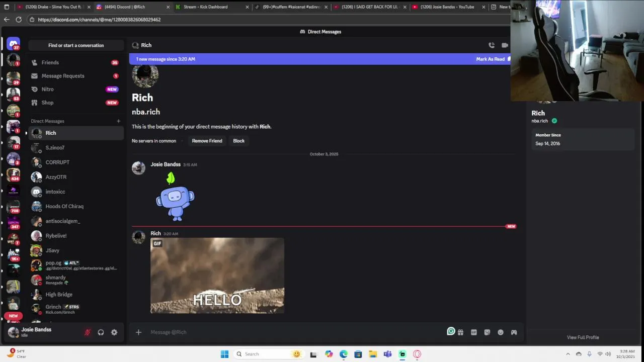
Task: Click the Remove Friend button
Action: (x=207, y=141)
